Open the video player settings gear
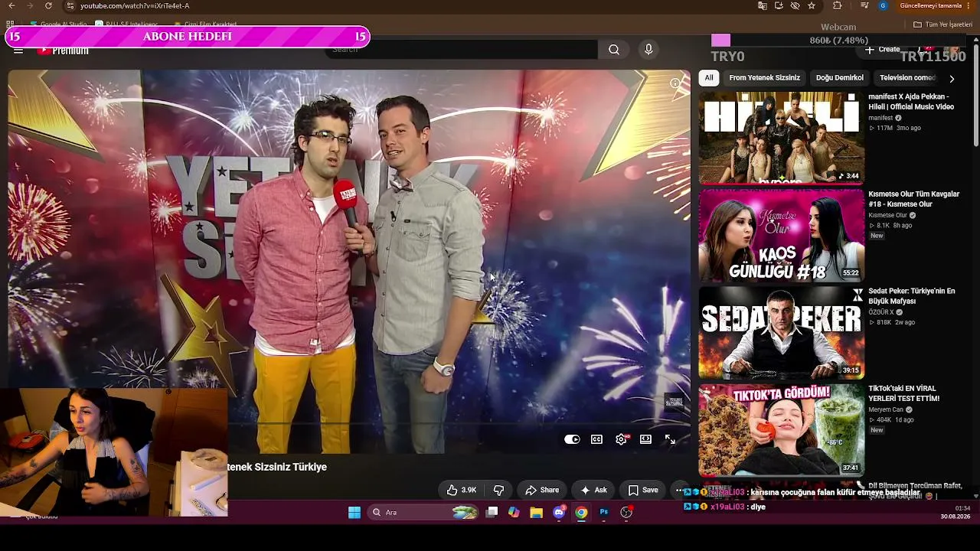The height and width of the screenshot is (551, 980). coord(621,439)
